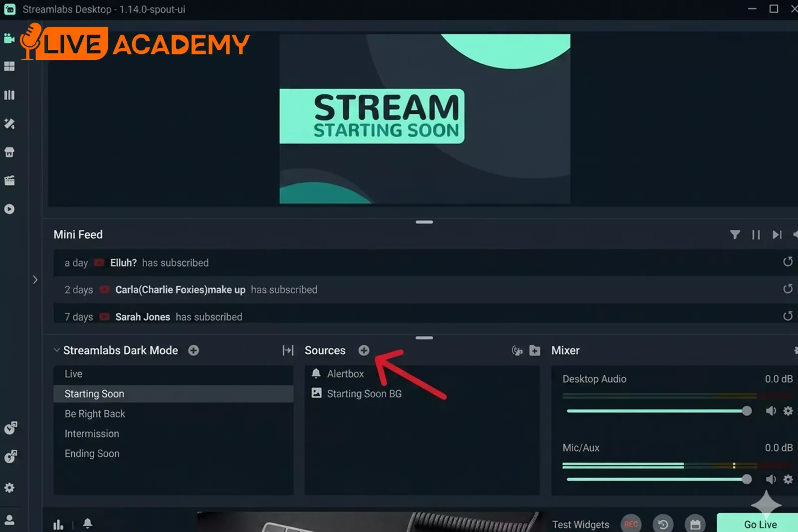Replay the Sarah Jones subscription alert

pyautogui.click(x=788, y=316)
